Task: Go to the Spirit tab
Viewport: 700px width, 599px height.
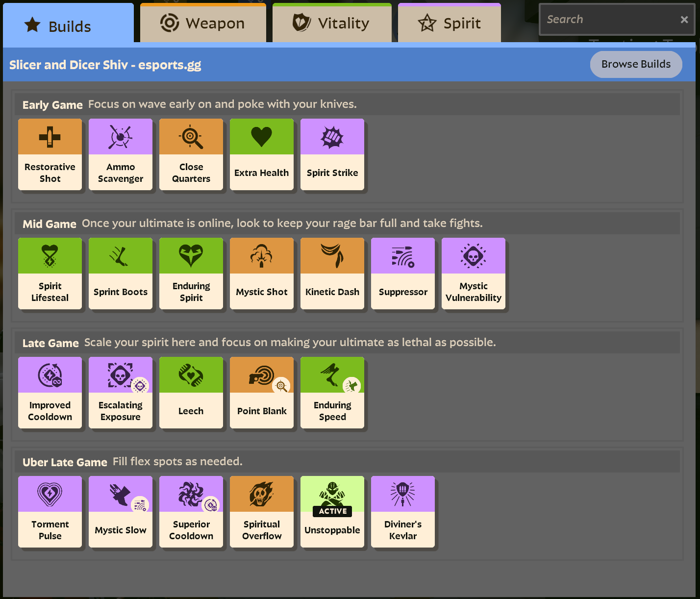Action: pyautogui.click(x=450, y=23)
